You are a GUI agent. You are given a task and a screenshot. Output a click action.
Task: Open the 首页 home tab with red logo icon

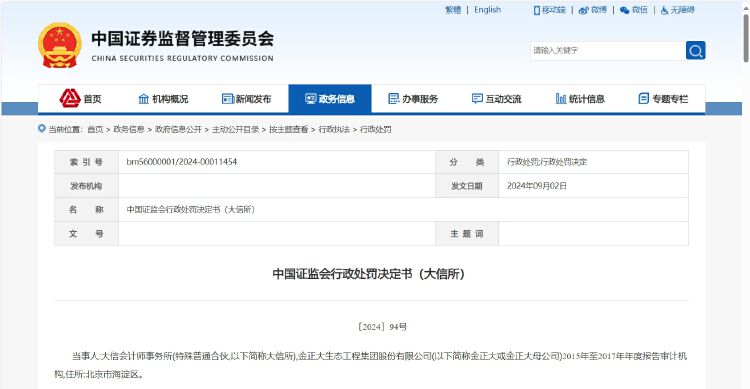pos(80,99)
